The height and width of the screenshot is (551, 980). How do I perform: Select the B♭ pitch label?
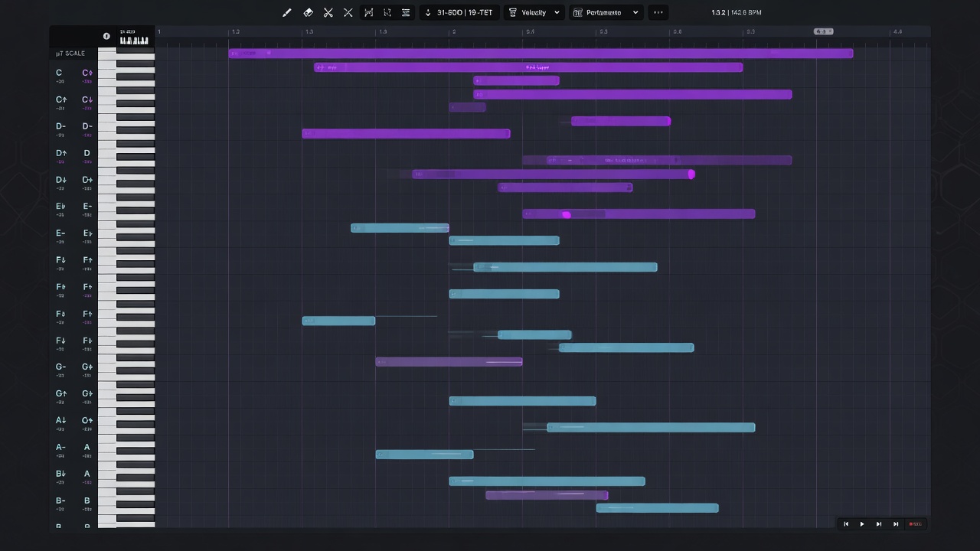[61, 474]
